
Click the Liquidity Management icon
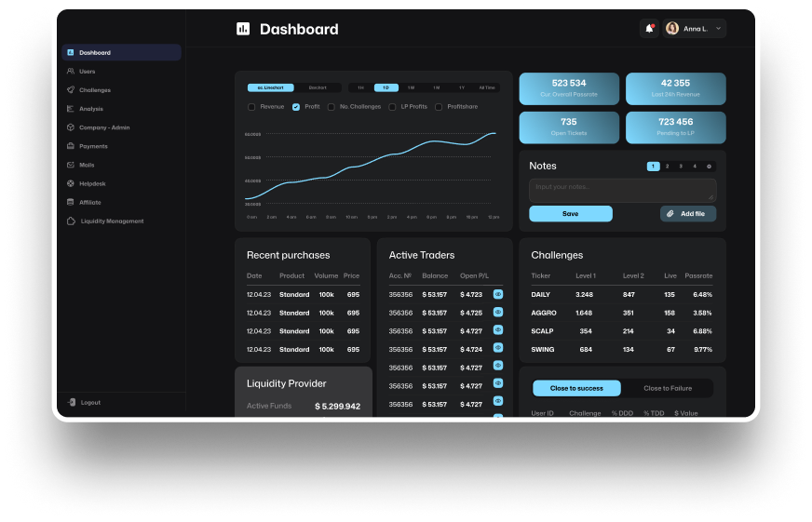(x=71, y=221)
